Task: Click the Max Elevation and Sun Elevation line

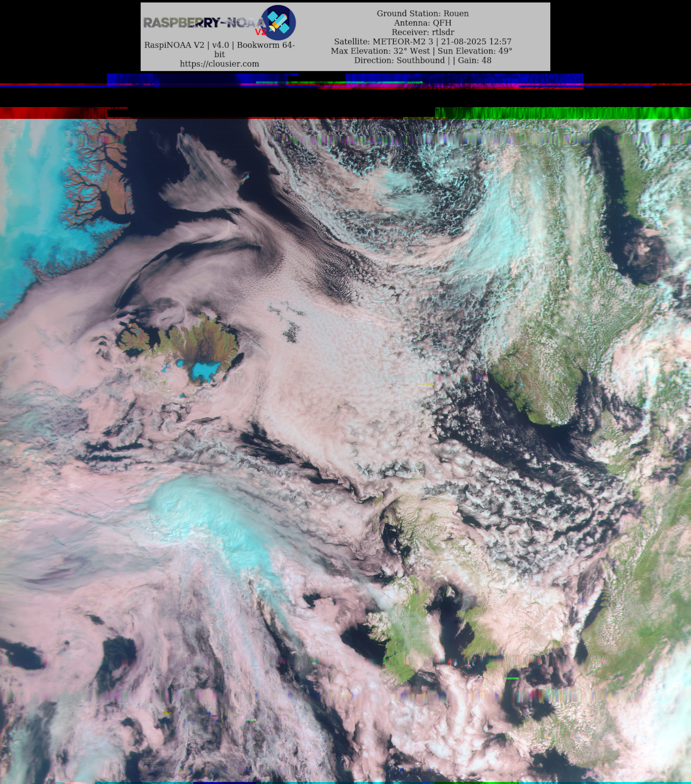Action: click(421, 51)
